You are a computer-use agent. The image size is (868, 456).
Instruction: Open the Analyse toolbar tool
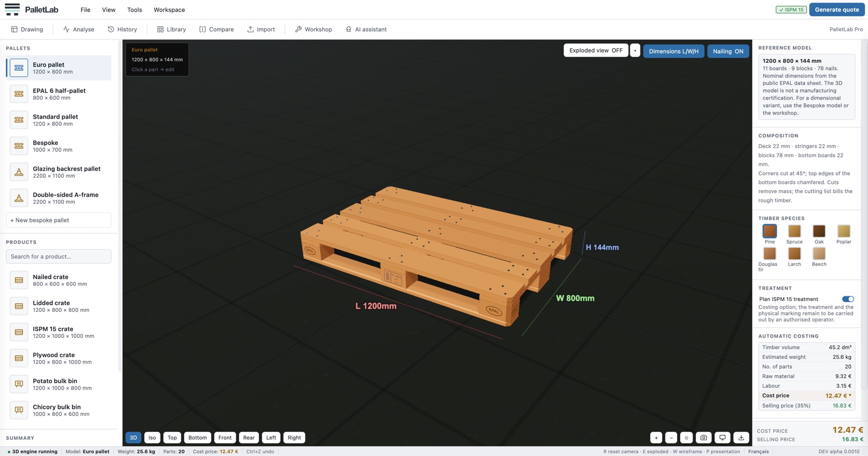click(x=79, y=29)
